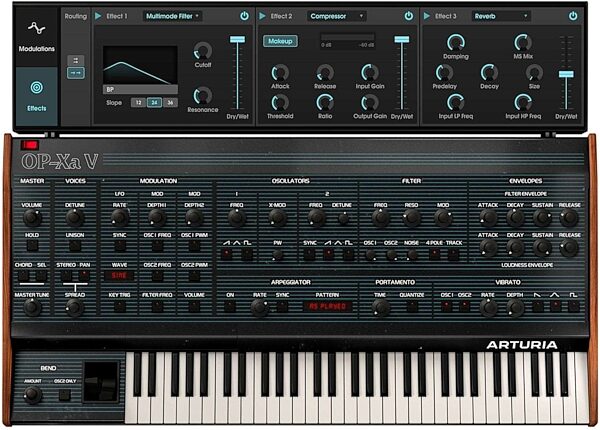600x430 pixels.
Task: Set filter slope to 36
Action: pos(170,103)
